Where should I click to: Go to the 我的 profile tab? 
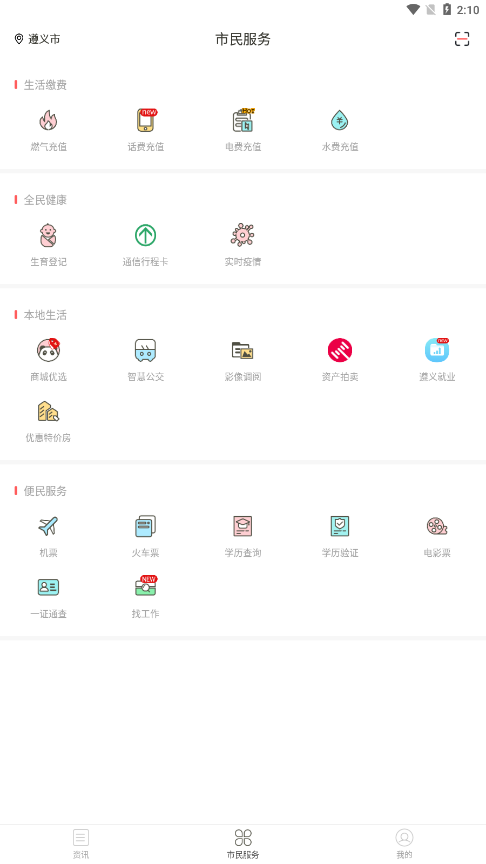(404, 844)
